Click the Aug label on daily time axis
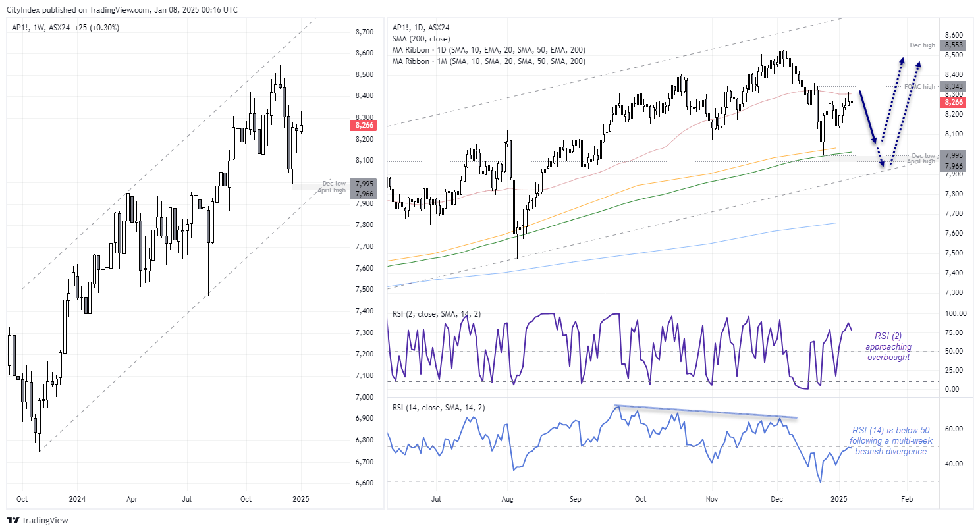The height and width of the screenshot is (532, 980). point(506,499)
